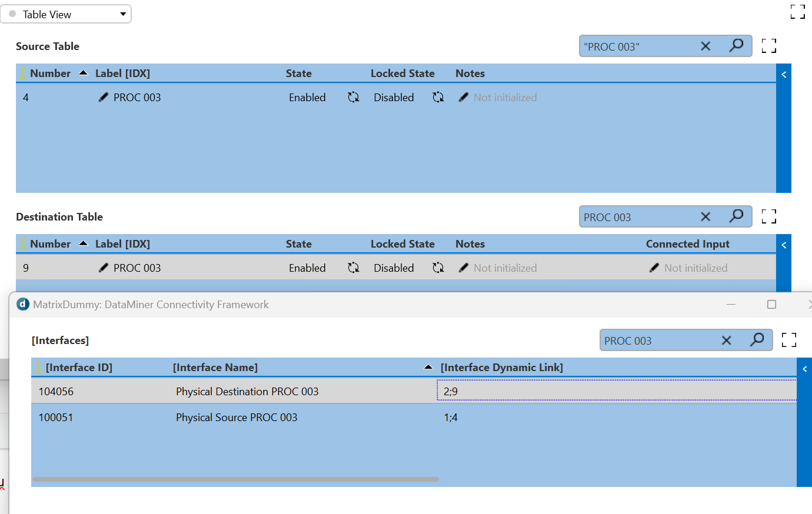Click Source Table Notes column header

pos(470,74)
